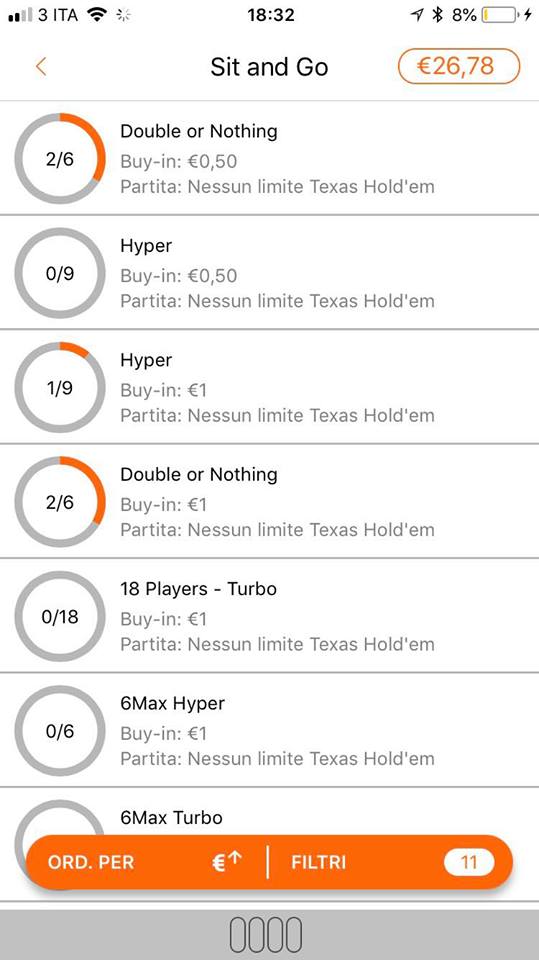Open the FILTRI filter panel
This screenshot has height=960, width=539.
pyautogui.click(x=318, y=862)
